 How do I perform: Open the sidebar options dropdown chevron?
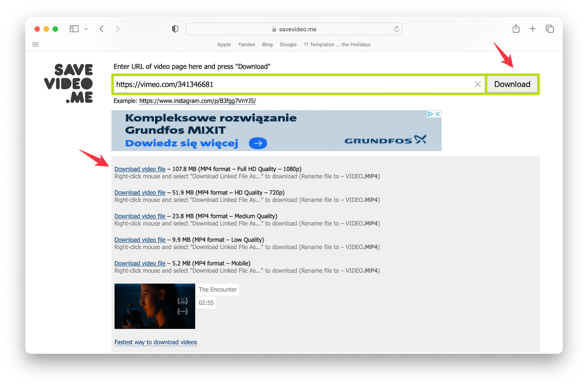(86, 29)
